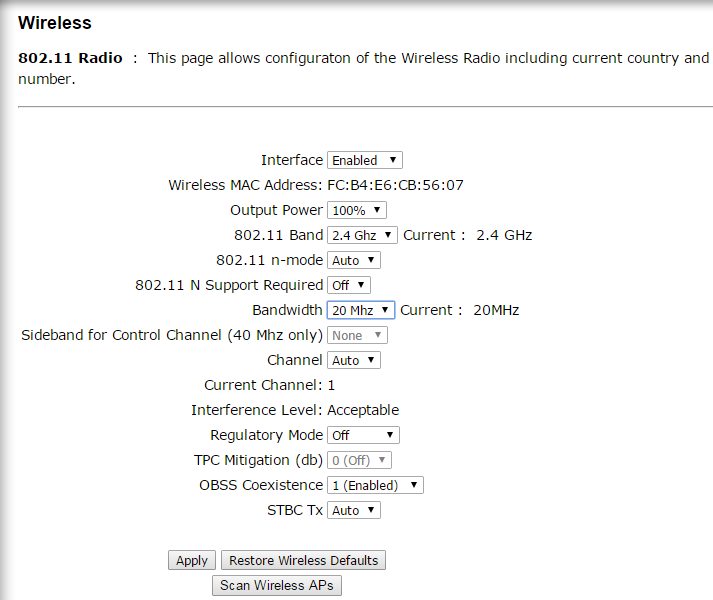Screen dimensions: 713x600
Task: Click the Current Channel value text
Action: [x=331, y=385]
